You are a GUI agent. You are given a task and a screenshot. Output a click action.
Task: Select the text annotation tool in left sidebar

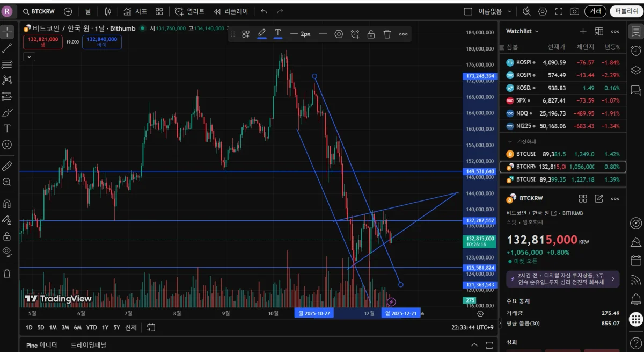click(7, 128)
